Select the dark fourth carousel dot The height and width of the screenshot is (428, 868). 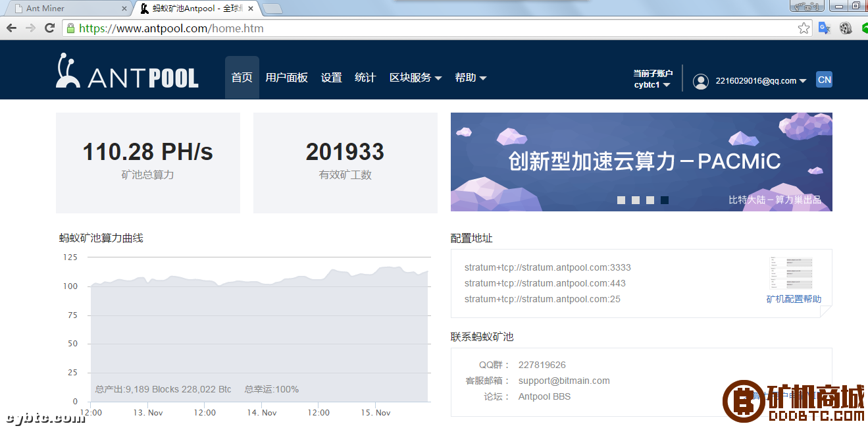665,200
